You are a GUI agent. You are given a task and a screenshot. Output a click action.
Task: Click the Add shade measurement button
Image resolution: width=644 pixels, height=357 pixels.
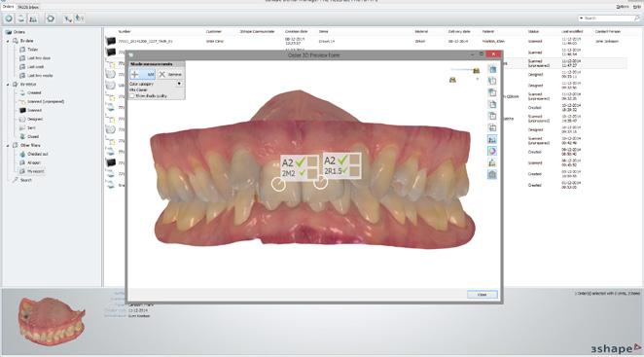pos(143,74)
